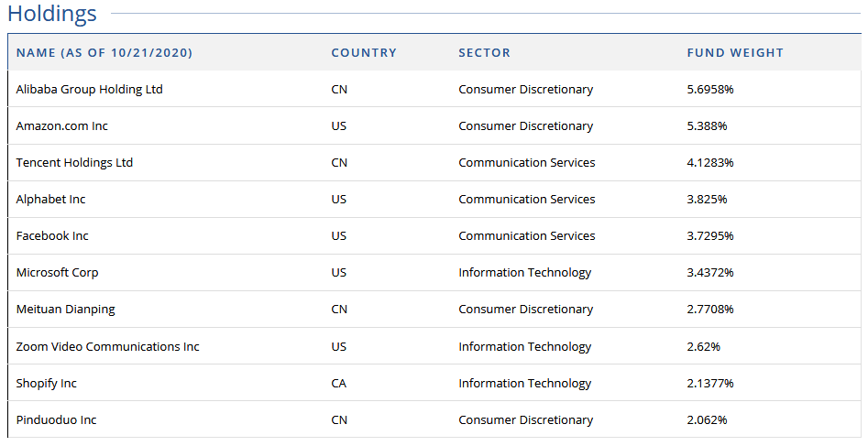Click Information Technology sector in Microsoft row
This screenshot has height=446, width=868.
point(525,273)
